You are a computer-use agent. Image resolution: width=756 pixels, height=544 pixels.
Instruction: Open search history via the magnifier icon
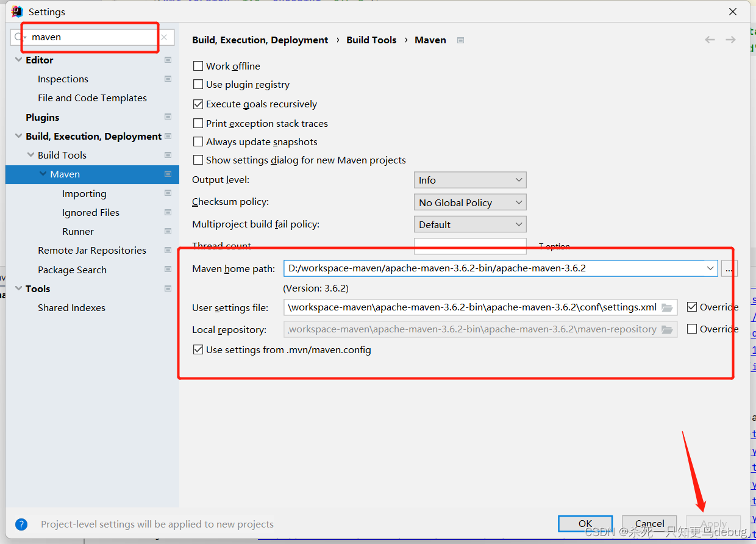(x=19, y=37)
